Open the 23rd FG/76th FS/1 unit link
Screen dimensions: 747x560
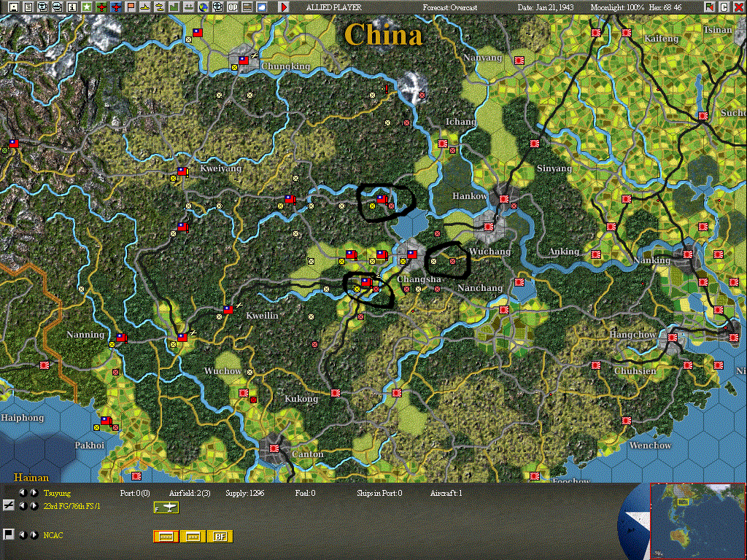point(72,506)
